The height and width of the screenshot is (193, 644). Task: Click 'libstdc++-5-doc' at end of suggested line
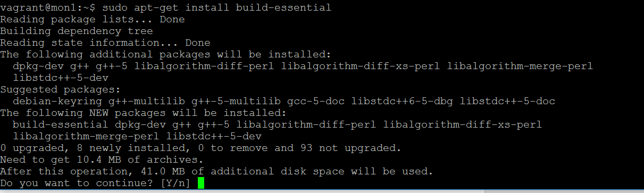pyautogui.click(x=507, y=101)
